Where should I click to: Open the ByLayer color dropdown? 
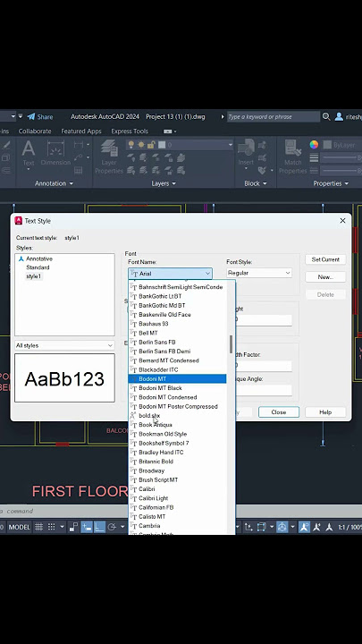[x=342, y=145]
